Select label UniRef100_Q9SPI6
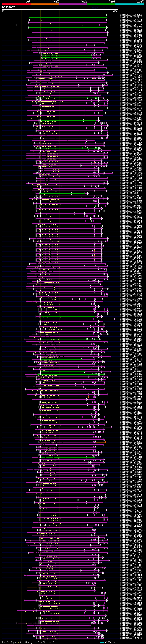 pyautogui.click(x=131, y=72)
